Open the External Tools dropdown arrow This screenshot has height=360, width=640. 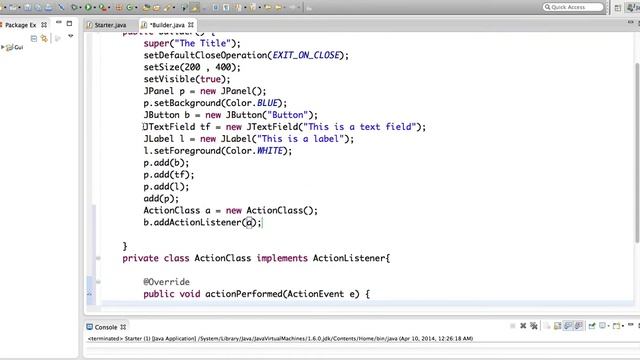pyautogui.click(x=109, y=7)
